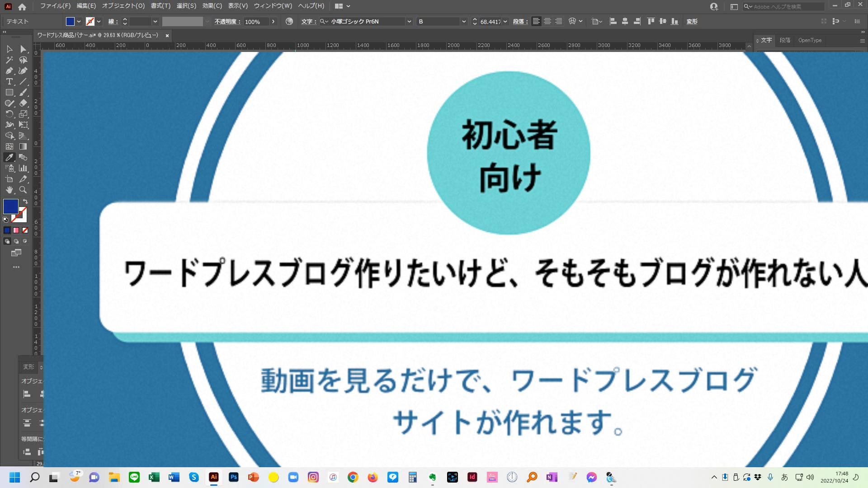
Task: Click the 変形 link in control bar
Action: coord(692,22)
